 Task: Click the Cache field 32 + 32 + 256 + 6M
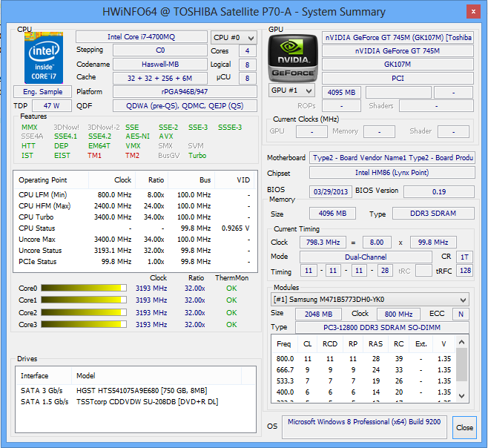pos(160,78)
